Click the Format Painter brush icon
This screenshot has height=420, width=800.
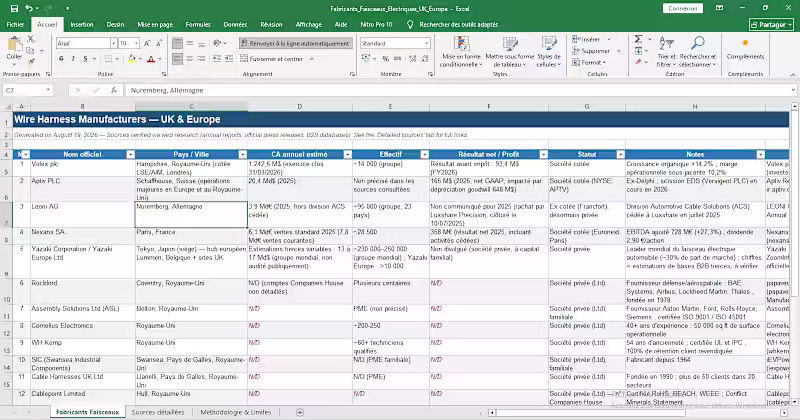tap(31, 62)
